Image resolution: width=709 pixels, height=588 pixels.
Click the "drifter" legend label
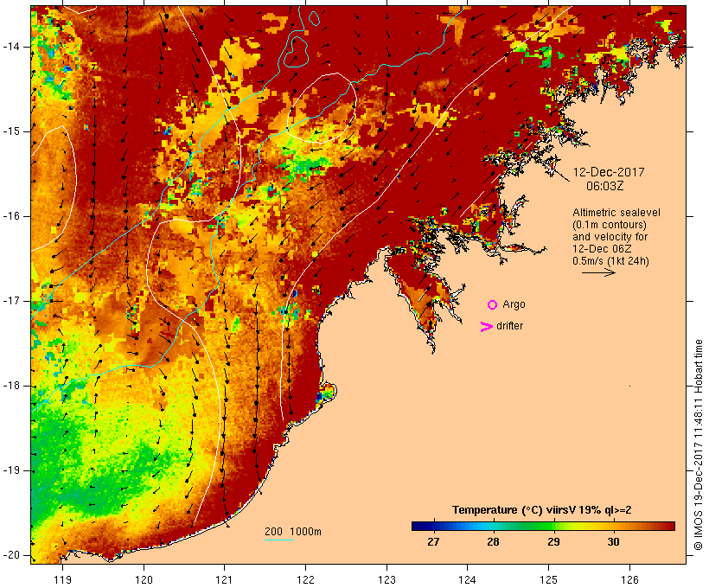click(509, 326)
